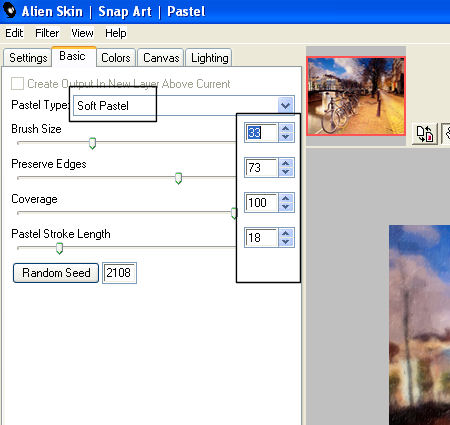Click the Brush Size slider handle
450x425 pixels.
click(x=92, y=143)
